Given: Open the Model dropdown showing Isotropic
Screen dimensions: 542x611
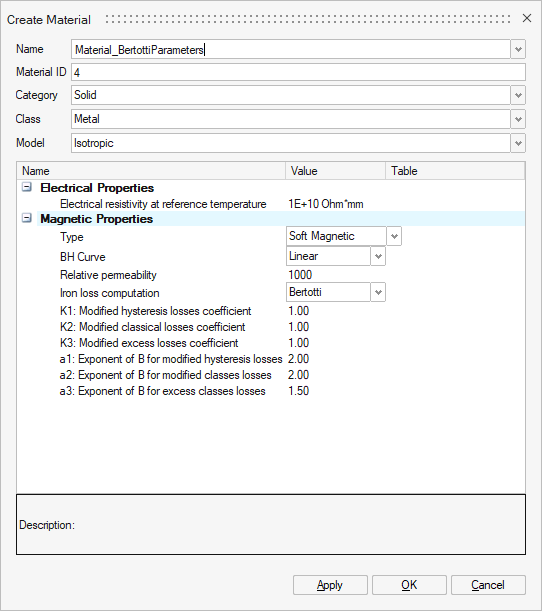Looking at the screenshot, I should (x=518, y=143).
